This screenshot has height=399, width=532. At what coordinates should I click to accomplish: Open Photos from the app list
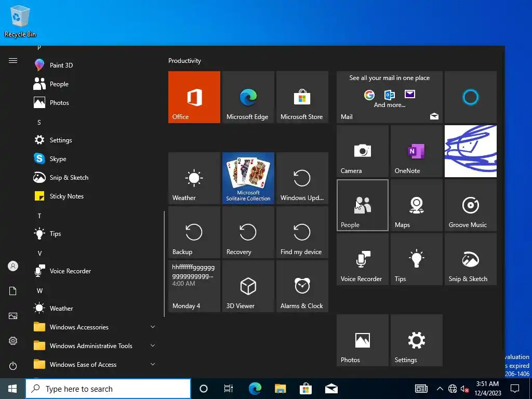95,102
